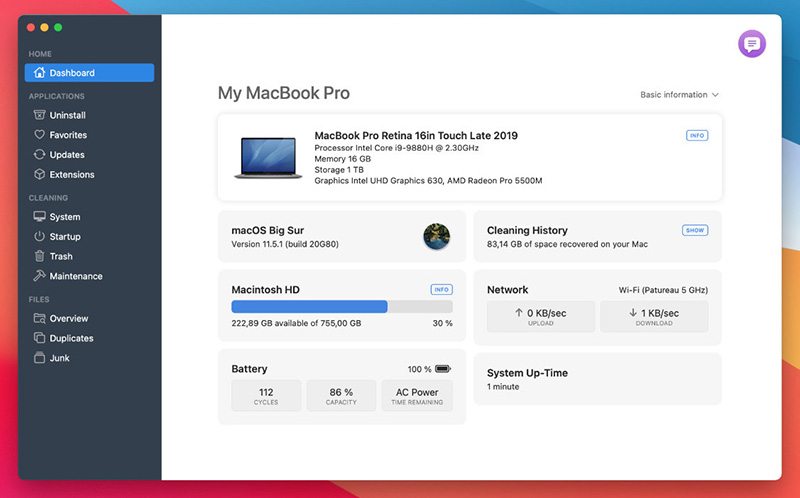Click the 112 cycles battery tile

point(266,395)
